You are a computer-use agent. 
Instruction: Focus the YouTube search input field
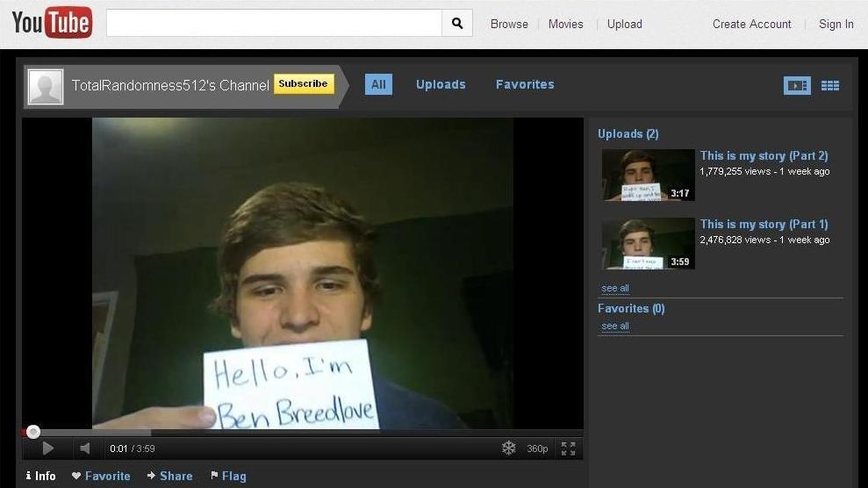click(x=274, y=24)
